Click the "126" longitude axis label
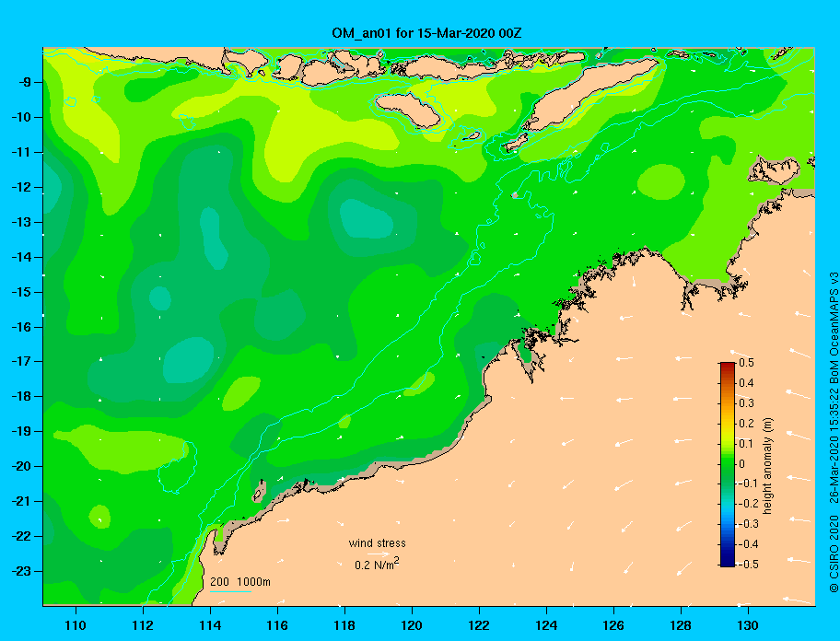The width and height of the screenshot is (840, 641). click(613, 625)
